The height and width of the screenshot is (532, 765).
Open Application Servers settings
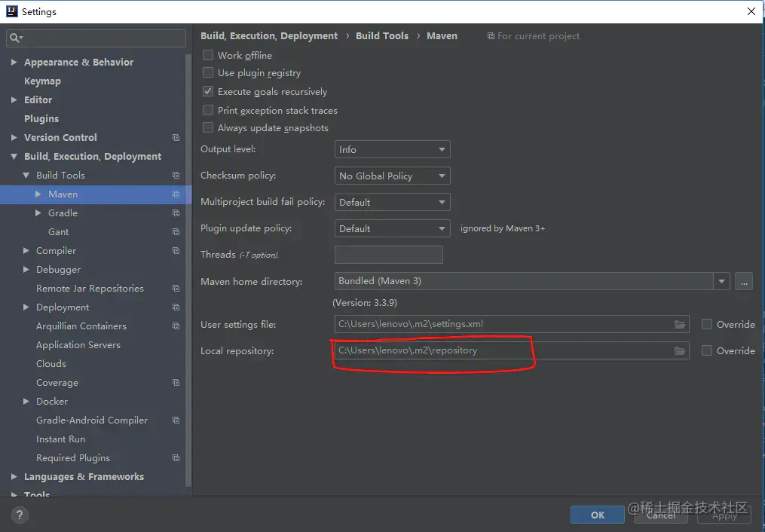[x=78, y=345]
